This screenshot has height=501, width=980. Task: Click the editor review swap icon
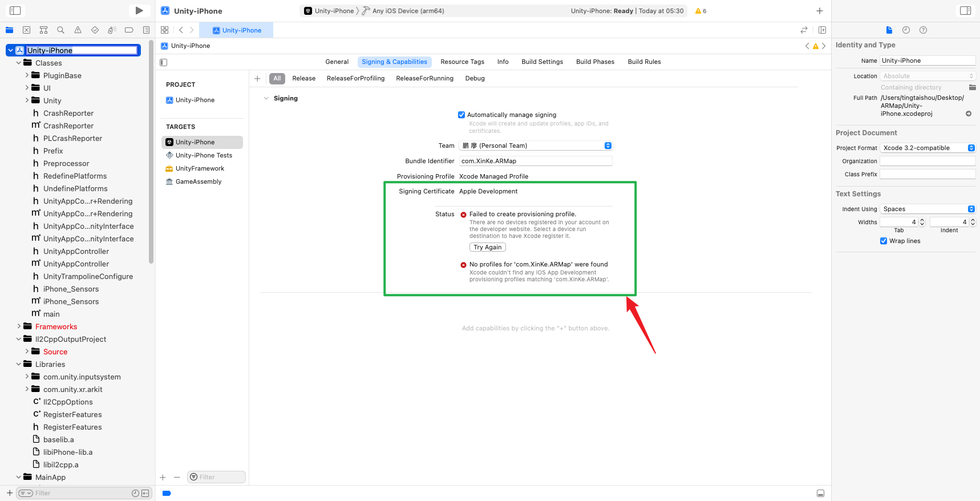804,30
